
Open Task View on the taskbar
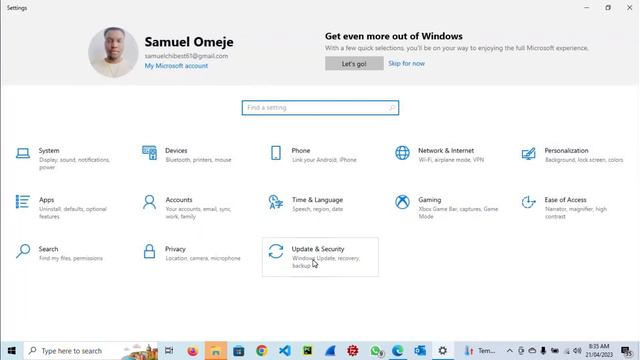(169, 351)
